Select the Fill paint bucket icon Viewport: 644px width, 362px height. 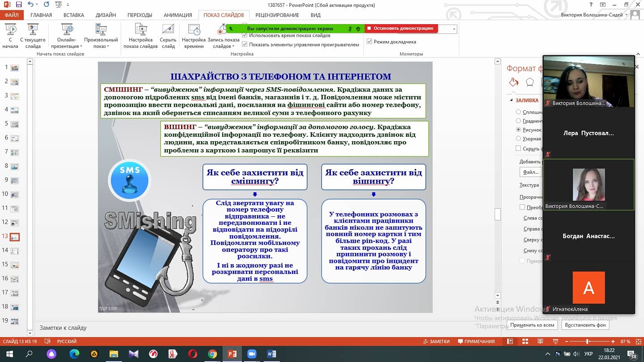(513, 82)
